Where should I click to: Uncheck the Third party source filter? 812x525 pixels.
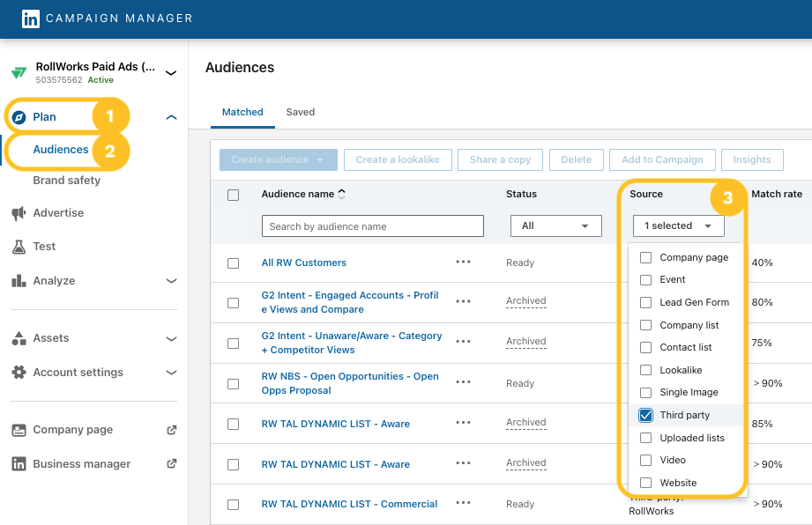coord(646,415)
